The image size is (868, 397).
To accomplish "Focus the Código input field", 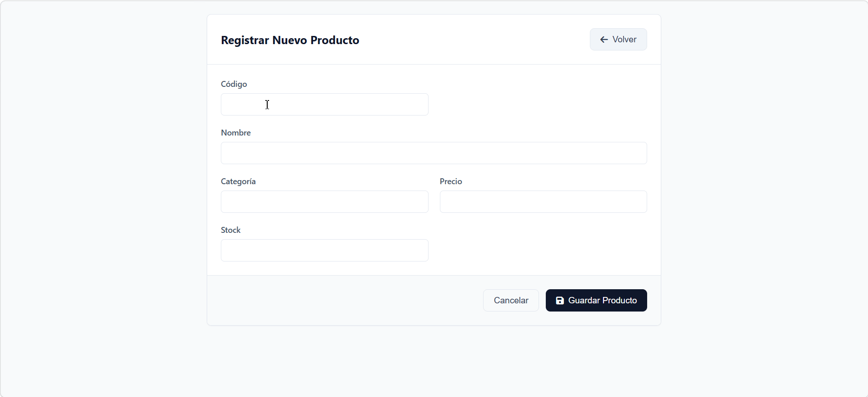I will [324, 105].
